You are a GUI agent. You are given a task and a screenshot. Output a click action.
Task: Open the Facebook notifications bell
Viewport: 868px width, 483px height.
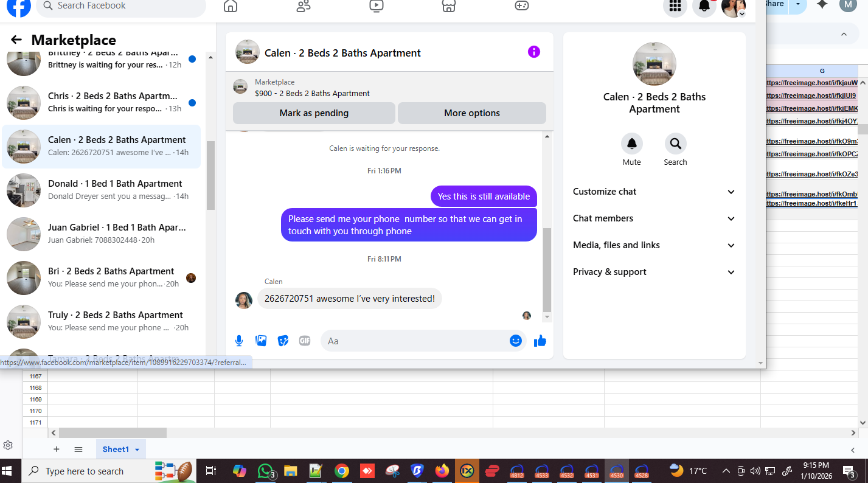coord(704,6)
